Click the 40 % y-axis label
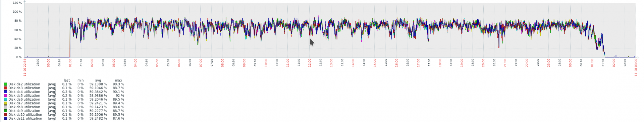The width and height of the screenshot is (644, 122). pyautogui.click(x=18, y=39)
